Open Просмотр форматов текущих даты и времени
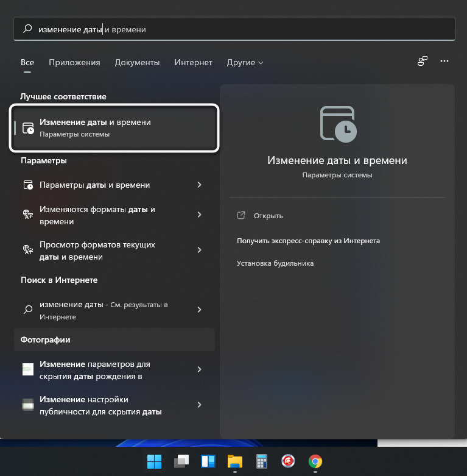 [x=114, y=250]
